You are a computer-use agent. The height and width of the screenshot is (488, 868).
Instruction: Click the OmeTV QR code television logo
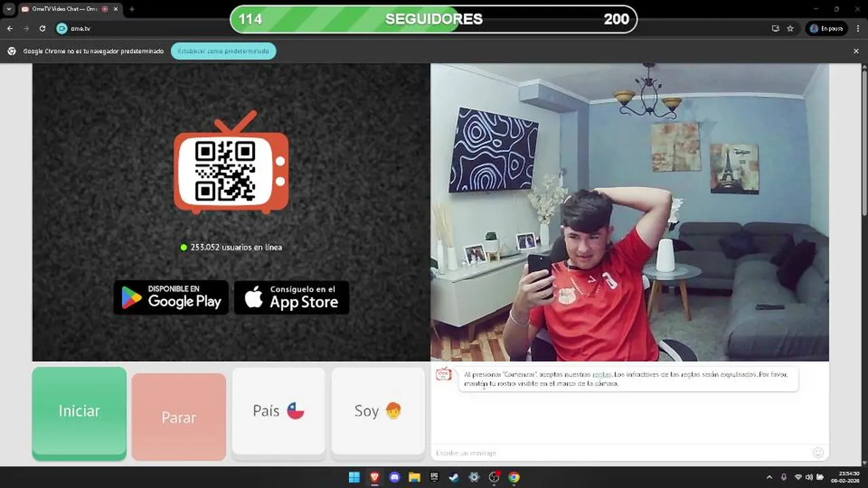pos(231,163)
